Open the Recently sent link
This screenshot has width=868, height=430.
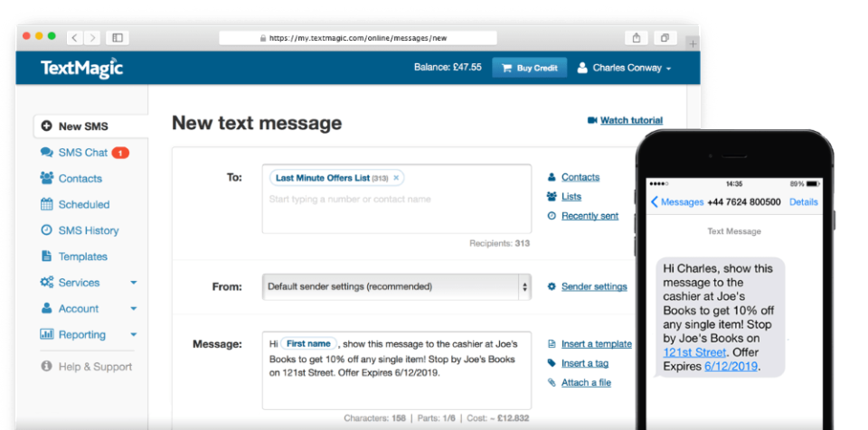(x=590, y=216)
